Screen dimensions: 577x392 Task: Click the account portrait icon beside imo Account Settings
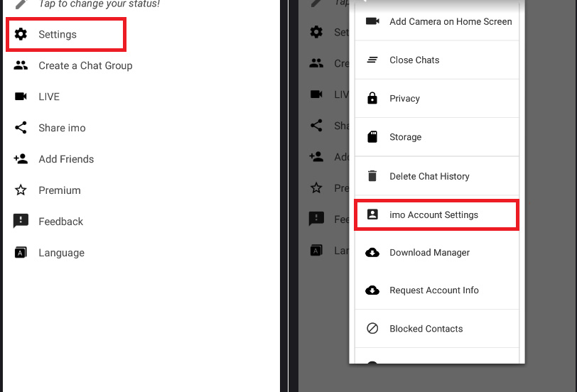coord(372,214)
